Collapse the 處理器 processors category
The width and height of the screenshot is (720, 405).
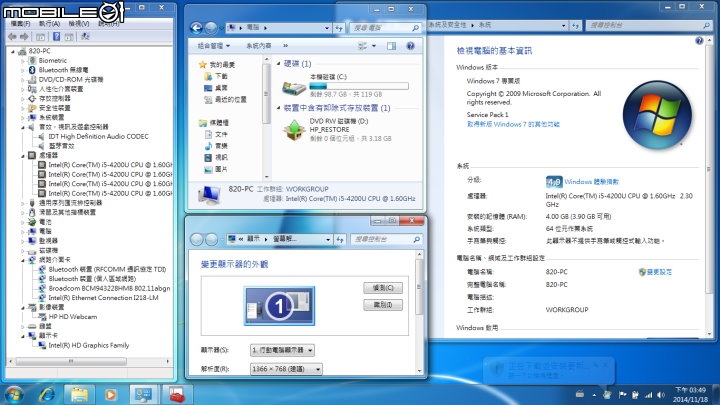coord(22,156)
